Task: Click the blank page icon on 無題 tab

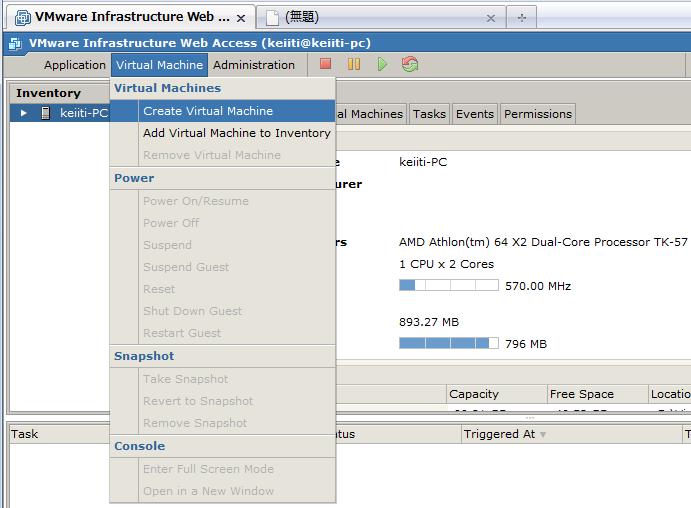Action: click(272, 18)
